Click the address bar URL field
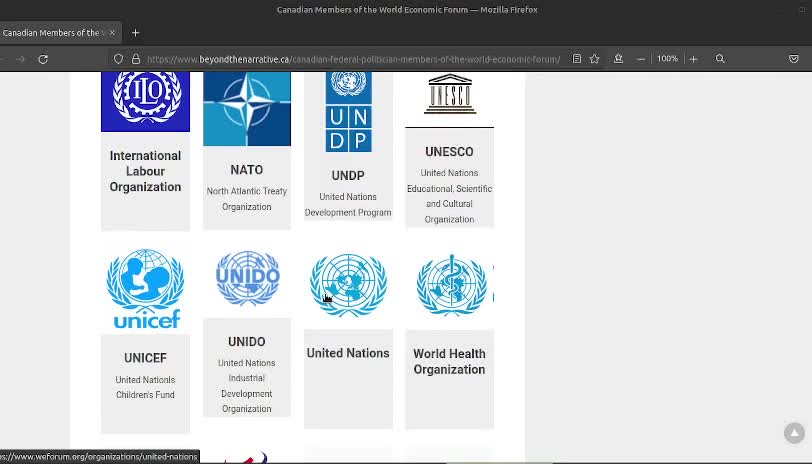 click(x=353, y=59)
